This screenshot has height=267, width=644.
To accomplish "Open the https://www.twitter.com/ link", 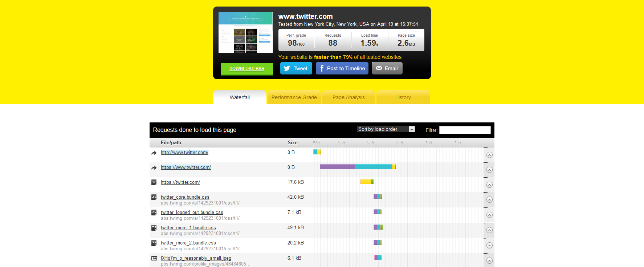I will point(186,167).
